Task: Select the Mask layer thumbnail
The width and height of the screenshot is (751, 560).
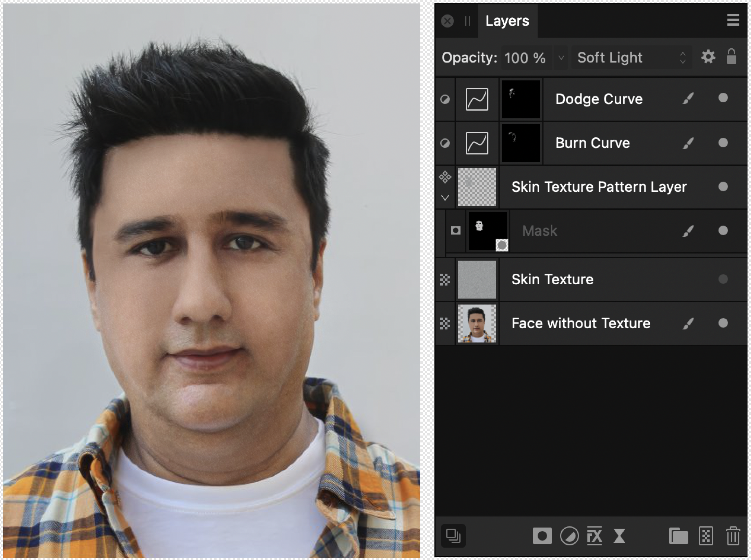Action: (x=488, y=231)
